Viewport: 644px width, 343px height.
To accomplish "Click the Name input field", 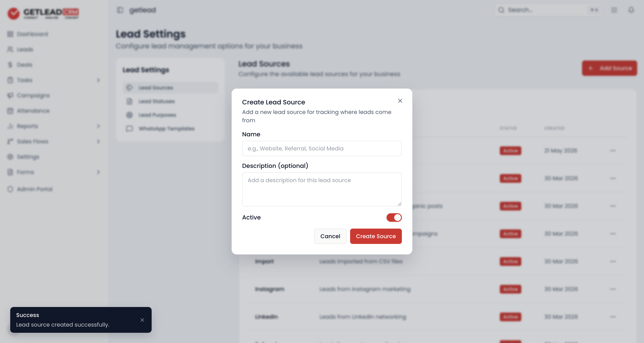I will [322, 149].
